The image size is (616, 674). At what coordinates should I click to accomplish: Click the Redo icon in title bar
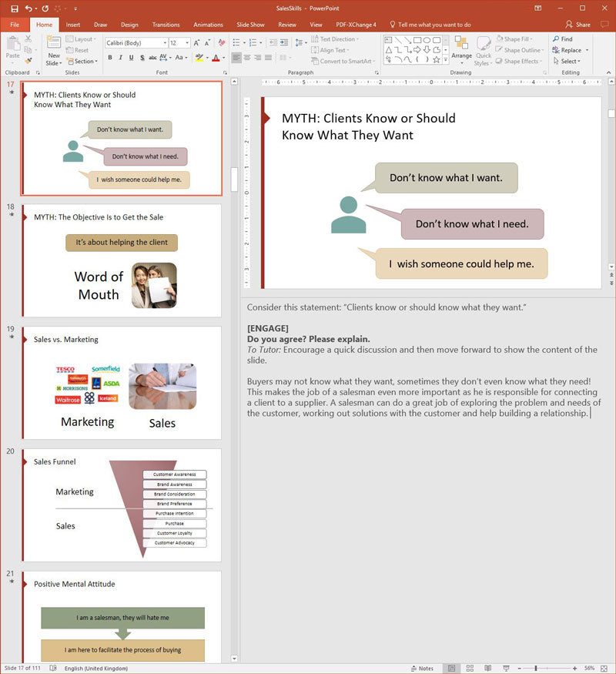coord(45,8)
